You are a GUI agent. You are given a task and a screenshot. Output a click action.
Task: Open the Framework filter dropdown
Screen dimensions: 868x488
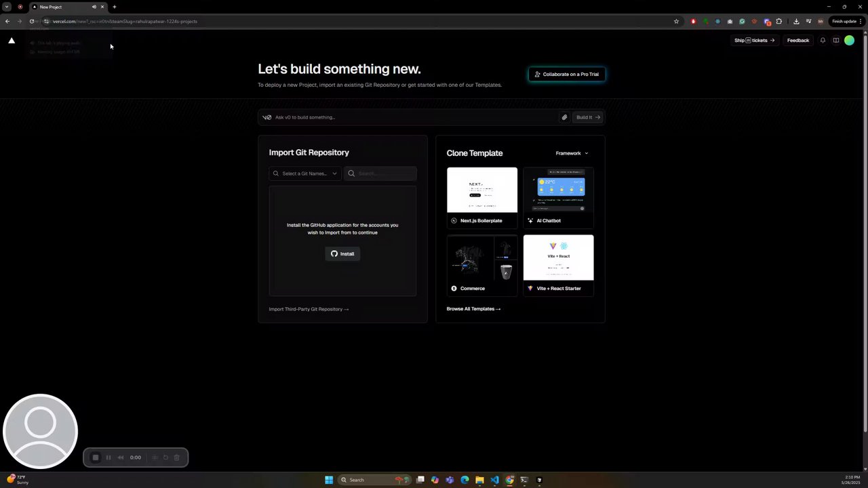(x=572, y=153)
